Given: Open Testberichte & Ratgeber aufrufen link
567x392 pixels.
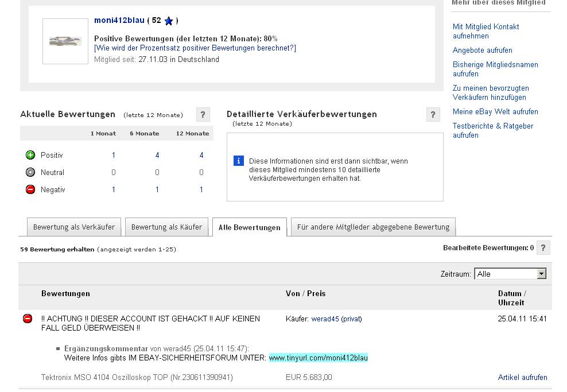Looking at the screenshot, I should pyautogui.click(x=493, y=130).
